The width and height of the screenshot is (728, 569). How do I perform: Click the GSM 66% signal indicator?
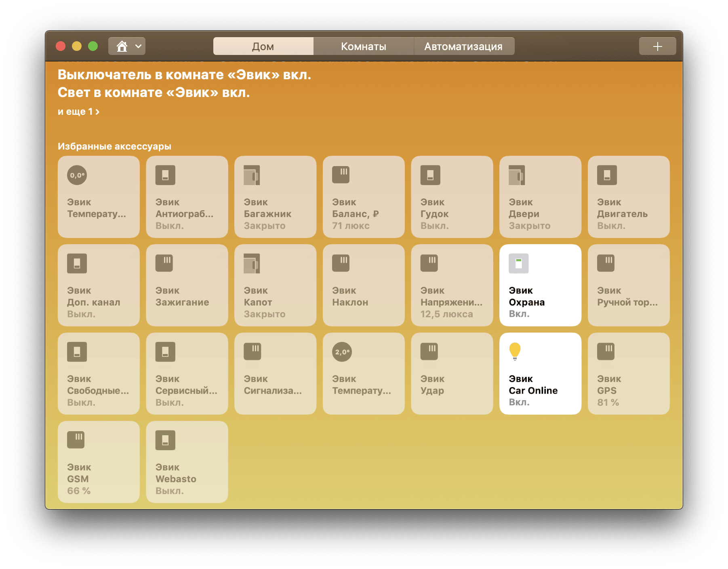[79, 491]
